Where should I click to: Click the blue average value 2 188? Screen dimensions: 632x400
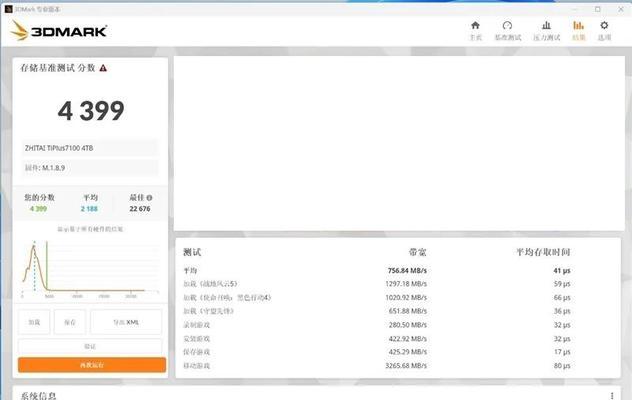click(89, 208)
